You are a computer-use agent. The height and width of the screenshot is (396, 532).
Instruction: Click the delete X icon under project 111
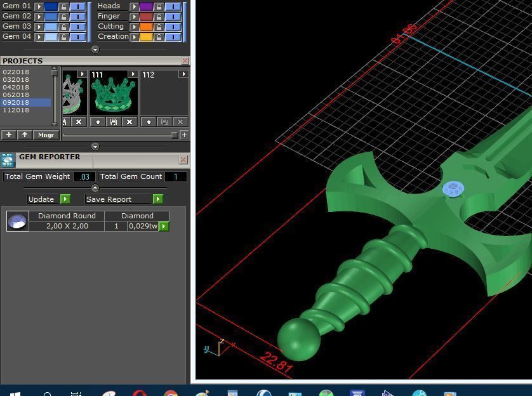pos(130,122)
